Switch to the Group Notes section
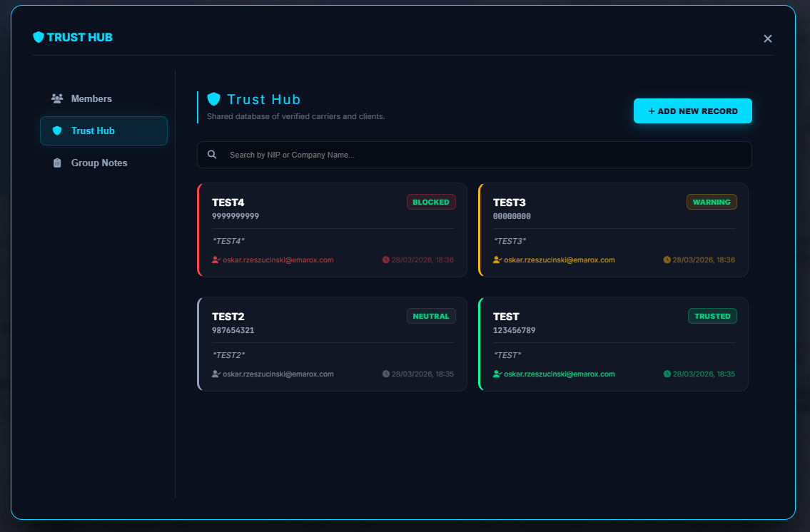 click(99, 163)
